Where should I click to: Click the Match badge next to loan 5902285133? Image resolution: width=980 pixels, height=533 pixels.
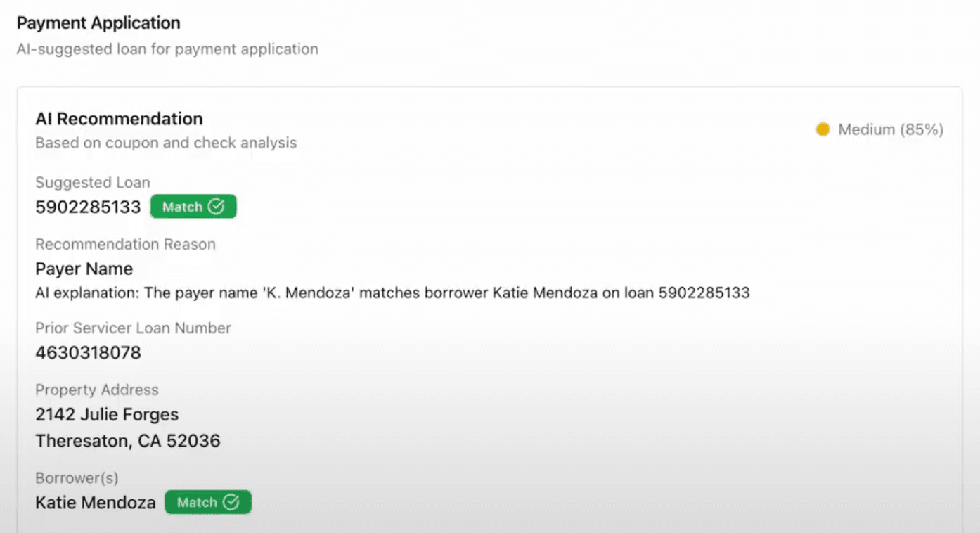(x=193, y=207)
